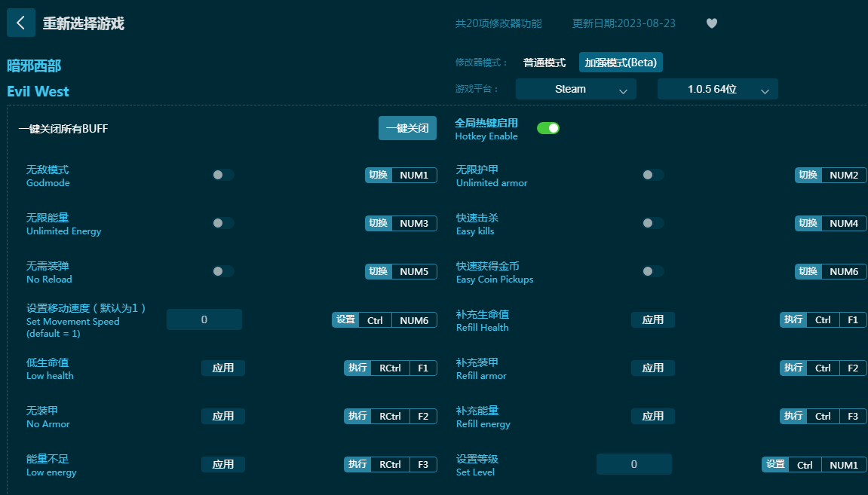Click the heart favorite icon
This screenshot has height=495, width=868.
click(712, 23)
